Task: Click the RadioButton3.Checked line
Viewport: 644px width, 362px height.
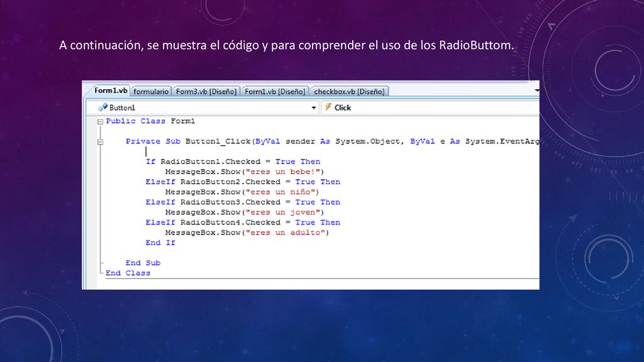Action: click(x=243, y=202)
